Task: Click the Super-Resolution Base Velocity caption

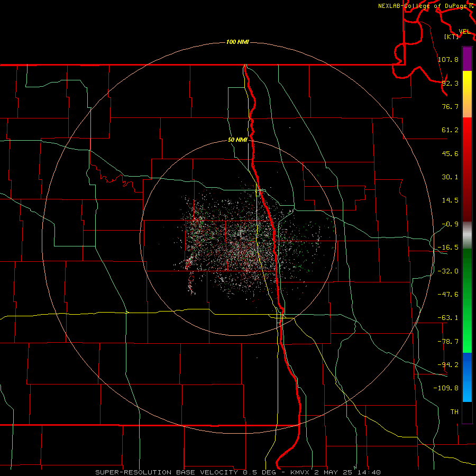Action: click(238, 472)
